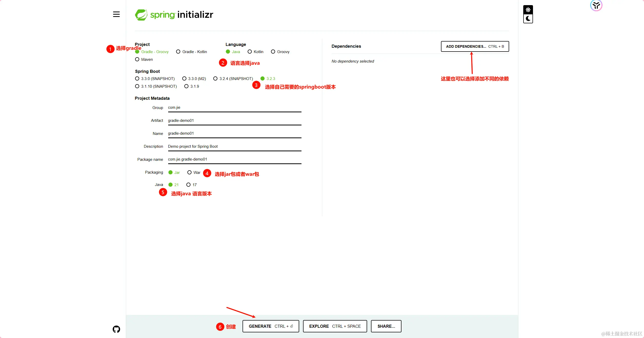
Task: Click the Explore button
Action: tap(335, 326)
